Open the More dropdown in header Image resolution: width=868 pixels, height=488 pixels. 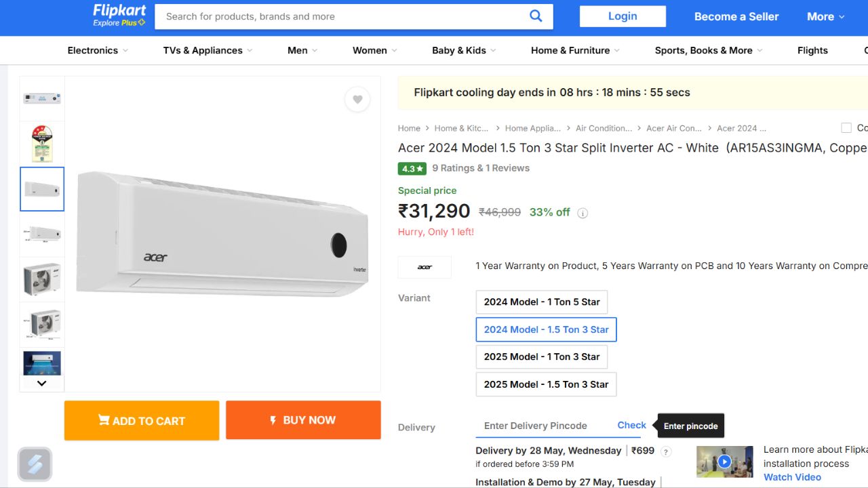825,16
